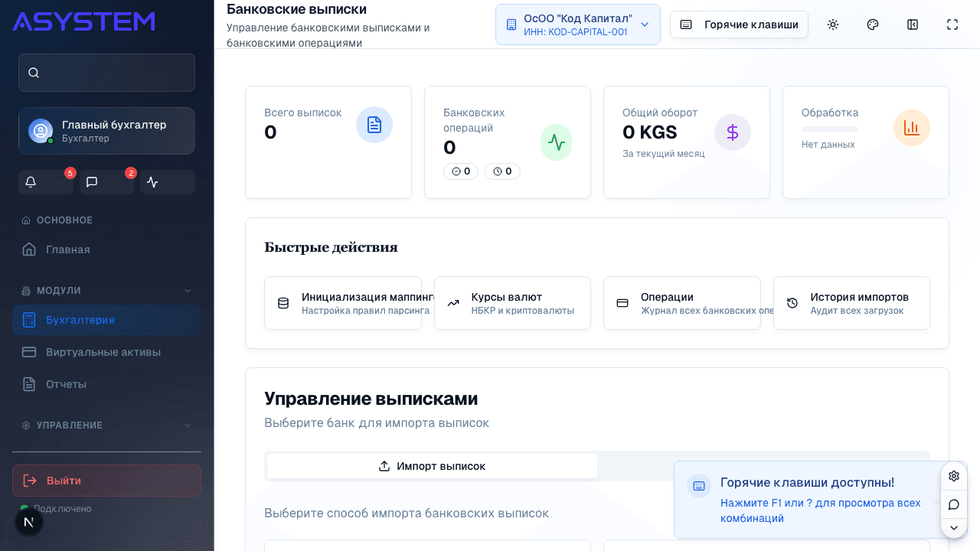Select the light theme sun icon
Viewport: 980px width, 551px height.
coord(832,24)
